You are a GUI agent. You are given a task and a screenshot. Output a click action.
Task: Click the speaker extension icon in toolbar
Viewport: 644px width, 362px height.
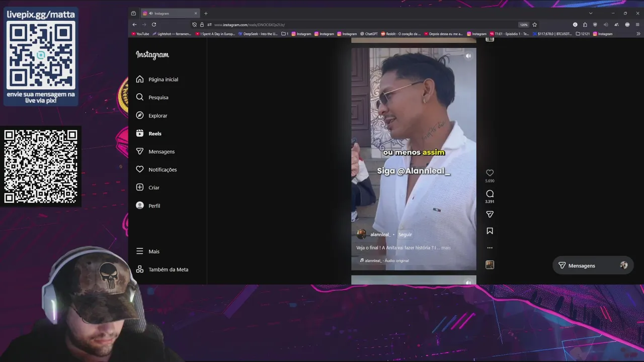(606, 25)
